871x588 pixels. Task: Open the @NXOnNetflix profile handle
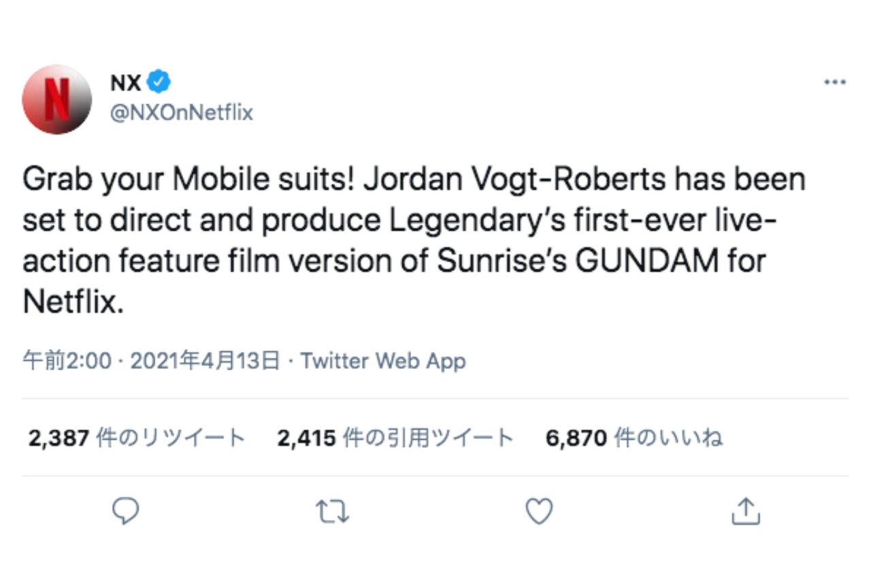point(181,112)
